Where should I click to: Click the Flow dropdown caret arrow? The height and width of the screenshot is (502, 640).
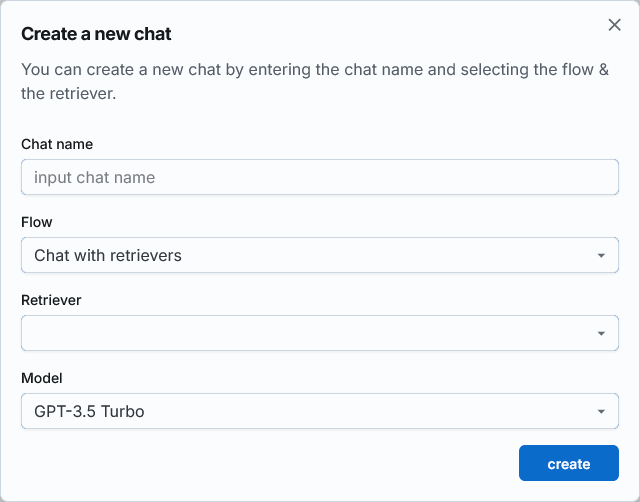[x=601, y=255]
